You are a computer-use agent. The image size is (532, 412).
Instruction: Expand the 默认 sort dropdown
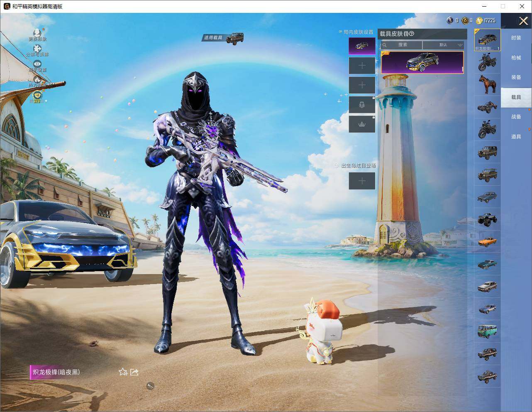(x=443, y=45)
